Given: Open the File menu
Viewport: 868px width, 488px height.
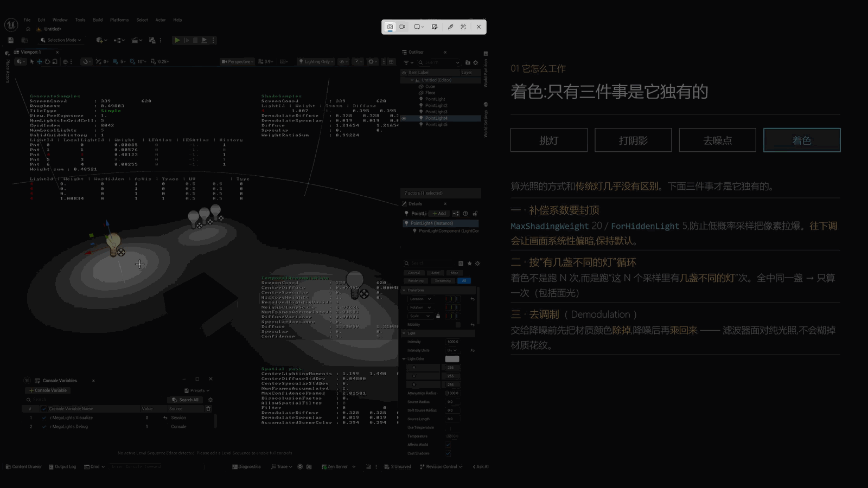Looking at the screenshot, I should 27,20.
